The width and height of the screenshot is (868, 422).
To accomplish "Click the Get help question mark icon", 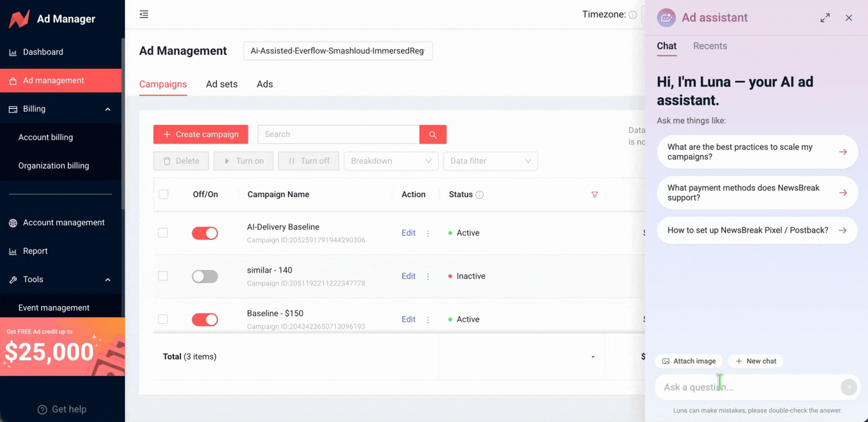I will [42, 410].
